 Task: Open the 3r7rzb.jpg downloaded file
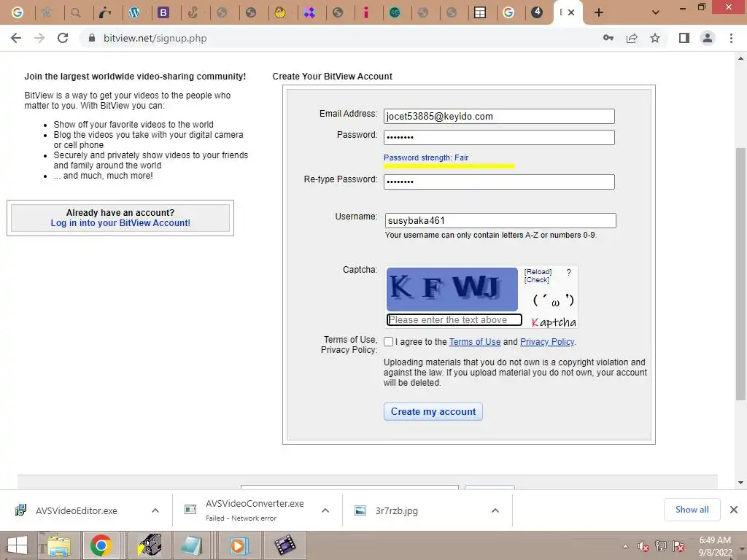pyautogui.click(x=396, y=510)
